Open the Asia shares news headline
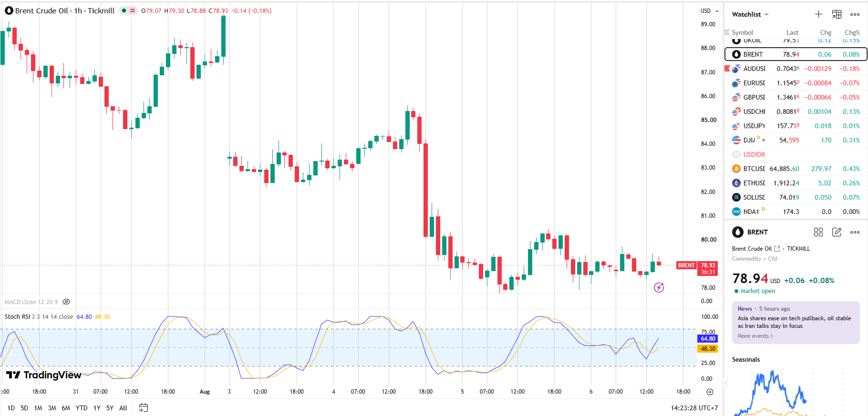Screen dimensions: 868x416 point(794,322)
